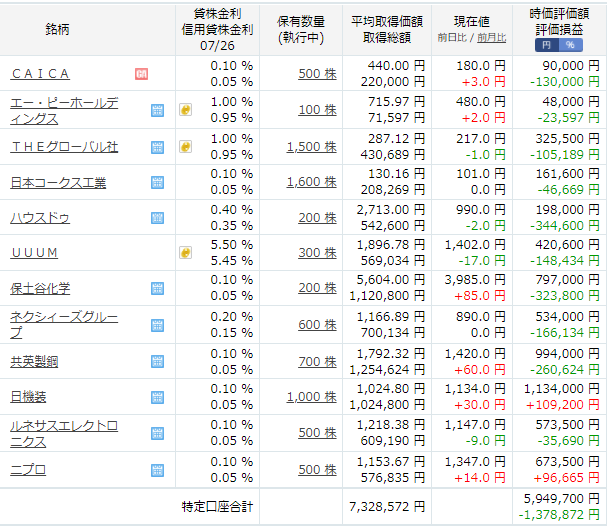Image resolution: width=607 pixels, height=526 pixels.
Task: Click UUUM lending rate 5.50 %
Action: point(232,245)
